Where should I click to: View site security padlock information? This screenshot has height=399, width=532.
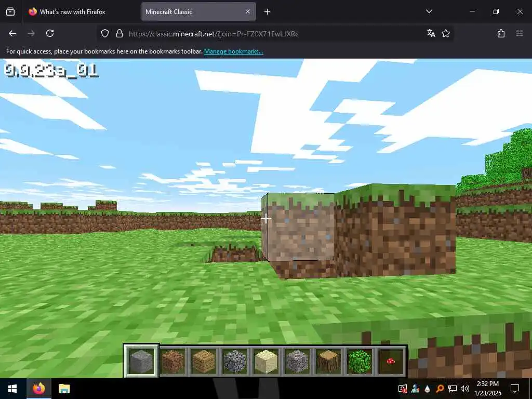tap(119, 33)
